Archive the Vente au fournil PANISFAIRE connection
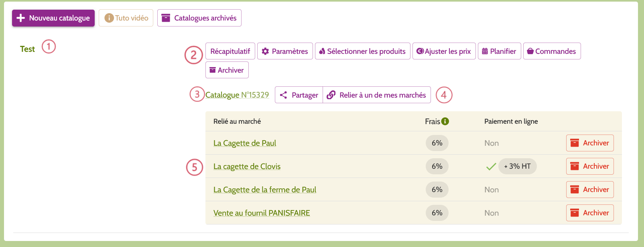The image size is (644, 247). 589,213
